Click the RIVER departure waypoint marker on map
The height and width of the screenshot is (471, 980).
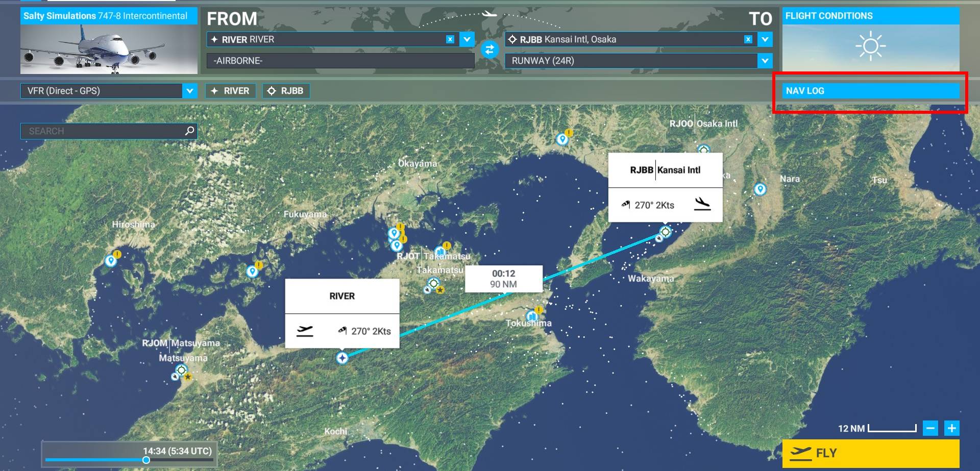pyautogui.click(x=342, y=358)
